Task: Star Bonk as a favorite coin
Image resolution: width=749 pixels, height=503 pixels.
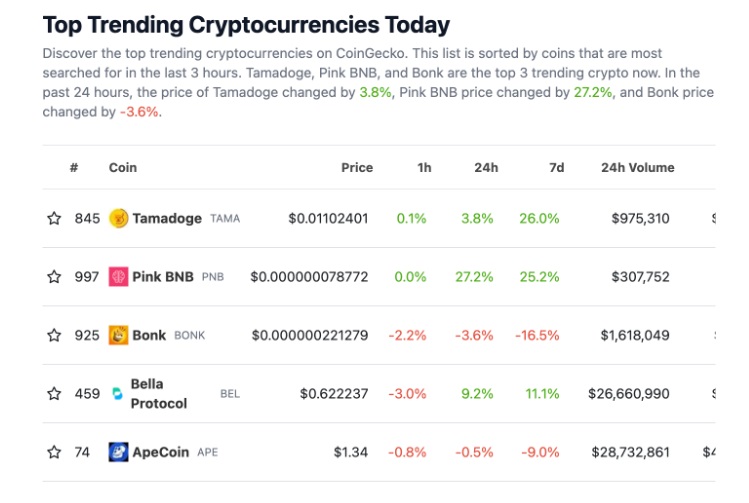Action: [54, 335]
